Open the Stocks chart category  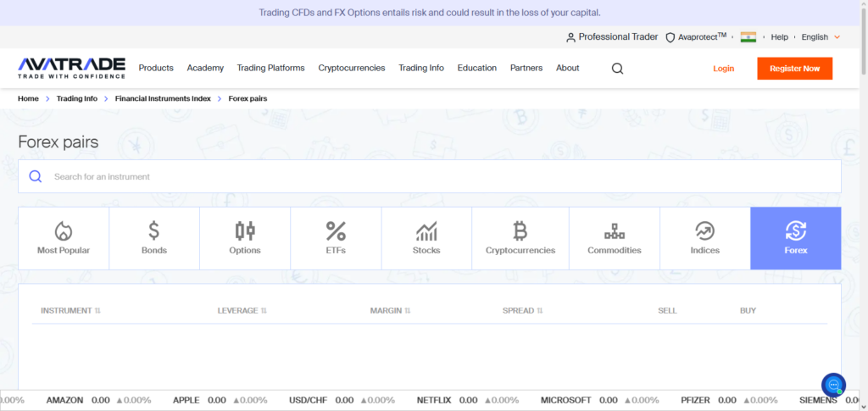point(426,238)
